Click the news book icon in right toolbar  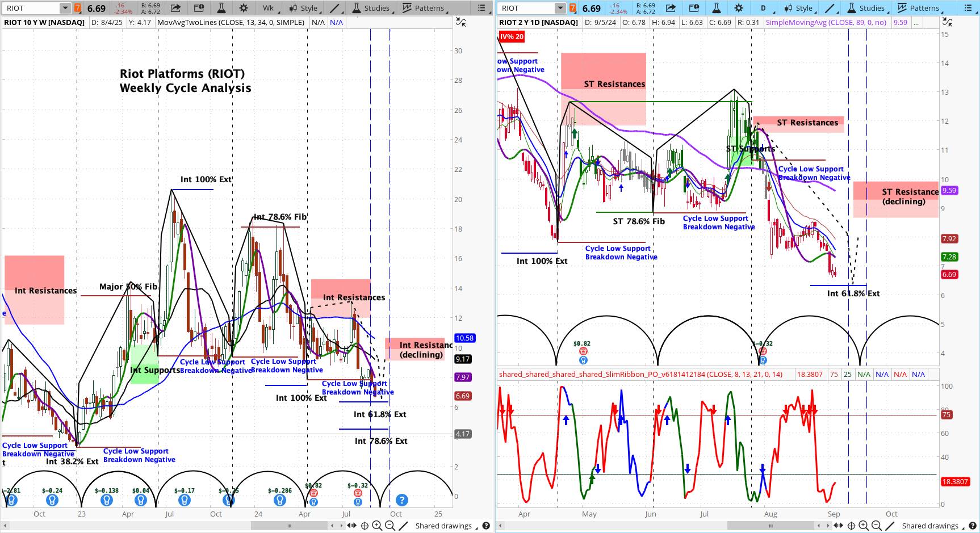click(694, 8)
